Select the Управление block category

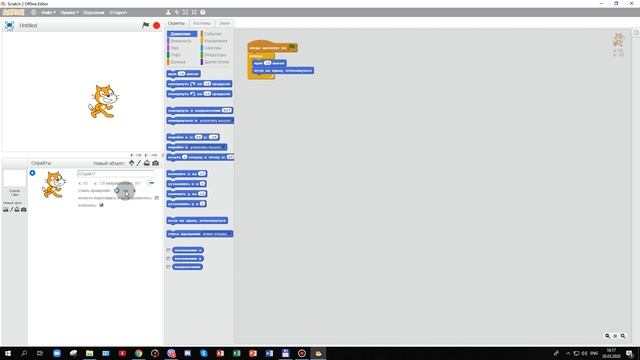[x=216, y=41]
